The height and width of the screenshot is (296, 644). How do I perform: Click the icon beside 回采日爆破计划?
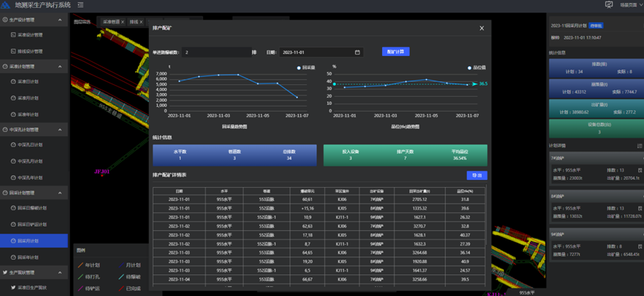pos(13,208)
